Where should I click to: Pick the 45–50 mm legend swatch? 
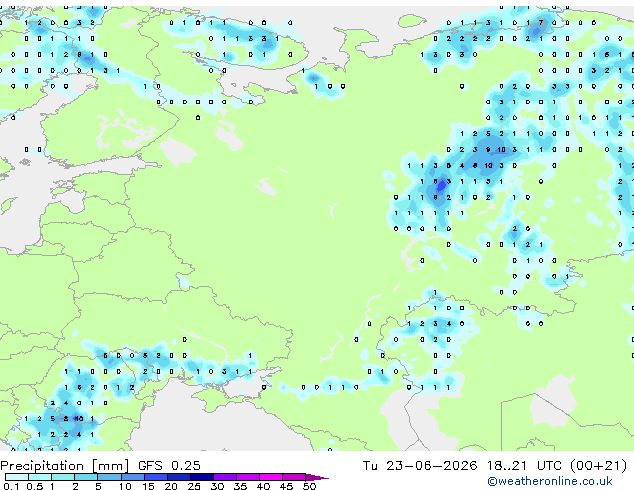[x=294, y=477]
